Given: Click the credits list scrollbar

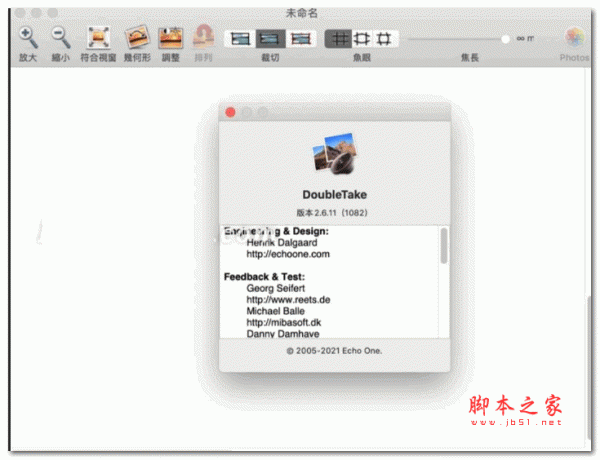Looking at the screenshot, I should click(444, 245).
